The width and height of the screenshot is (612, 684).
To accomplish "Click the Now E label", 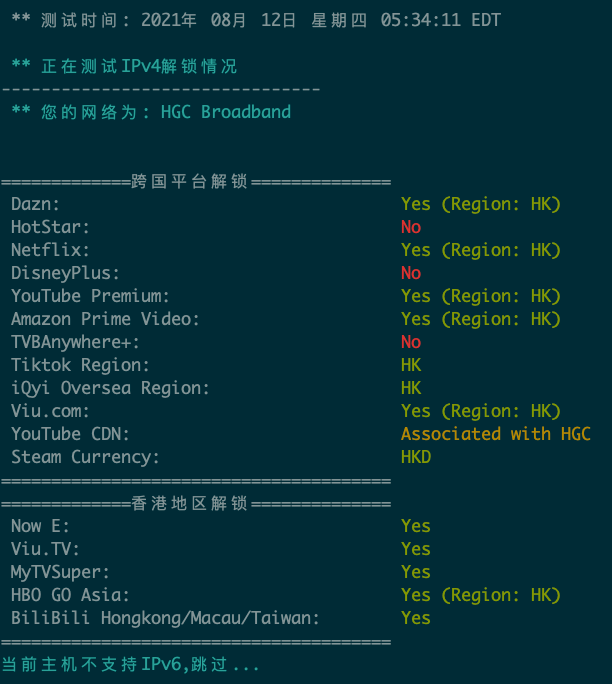I will [x=40, y=526].
